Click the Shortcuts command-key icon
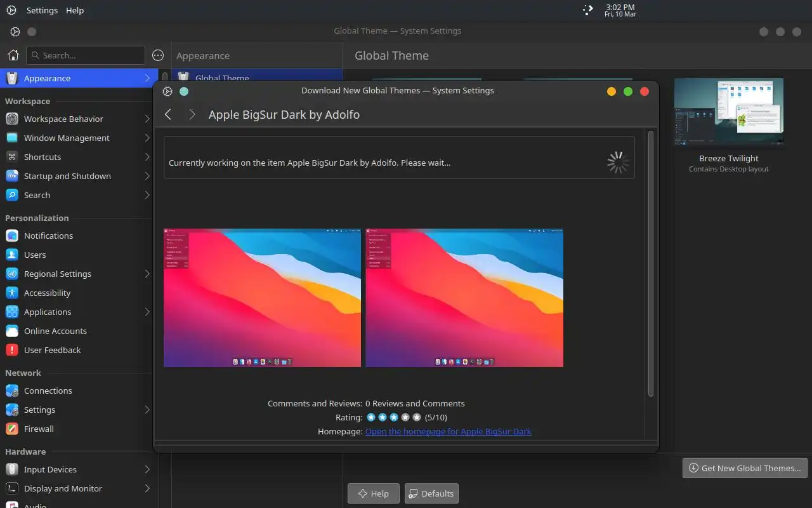812x508 pixels. pyautogui.click(x=12, y=157)
